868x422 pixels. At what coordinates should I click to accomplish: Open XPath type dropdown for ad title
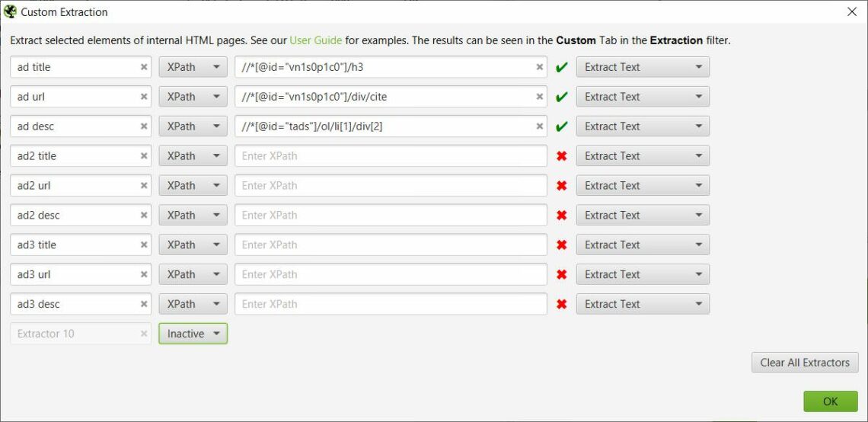tap(193, 67)
